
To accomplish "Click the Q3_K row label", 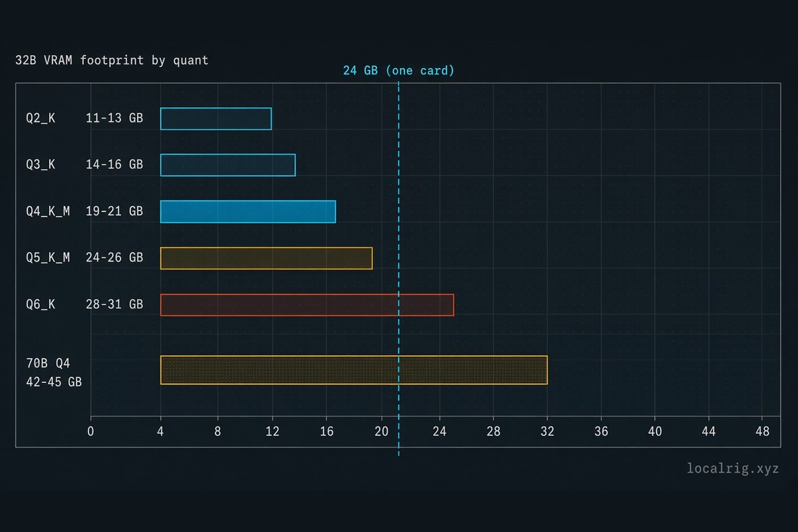I will point(41,164).
